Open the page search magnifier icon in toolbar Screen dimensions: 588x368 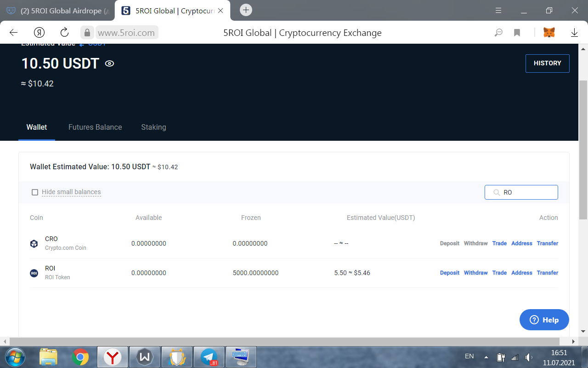coord(498,33)
